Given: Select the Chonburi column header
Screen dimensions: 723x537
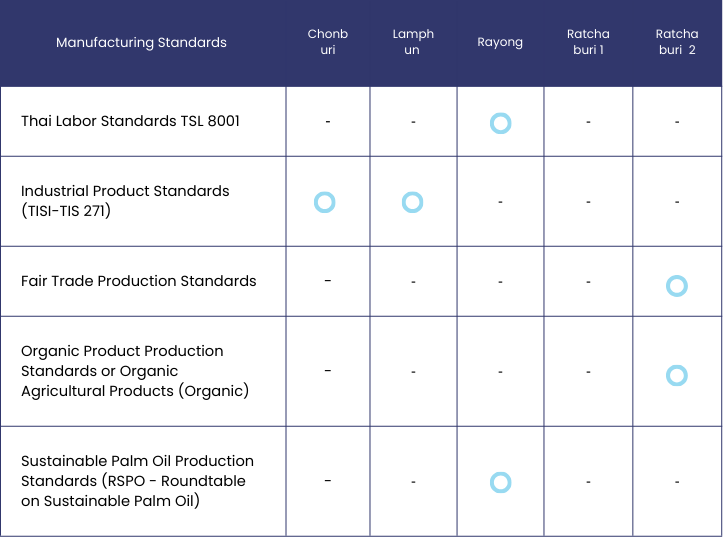Looking at the screenshot, I should pos(327,42).
